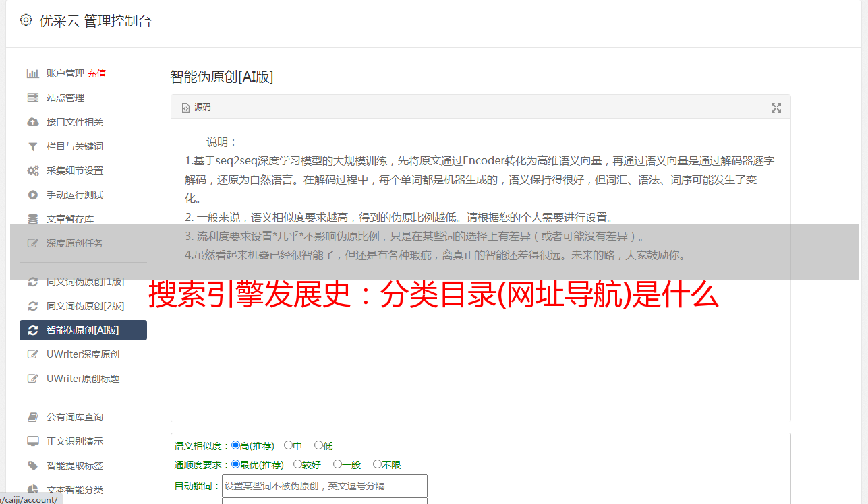Click the database icon for 文章暂存库
Image resolution: width=868 pixels, height=504 pixels.
[32, 219]
